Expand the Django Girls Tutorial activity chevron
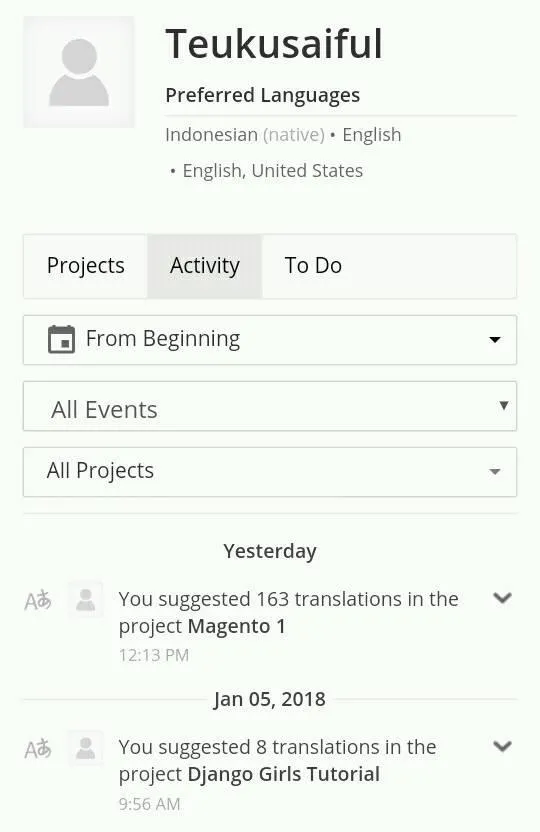Viewport: 540px width, 832px height. tap(502, 746)
